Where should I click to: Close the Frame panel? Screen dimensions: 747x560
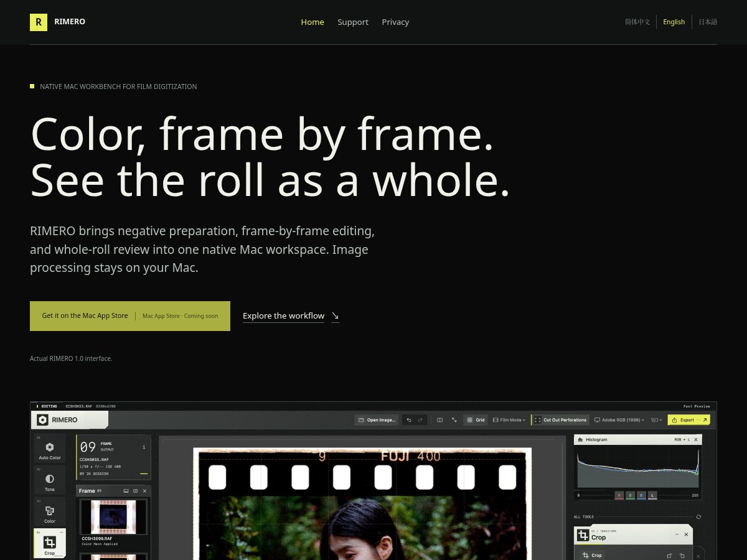coord(144,491)
